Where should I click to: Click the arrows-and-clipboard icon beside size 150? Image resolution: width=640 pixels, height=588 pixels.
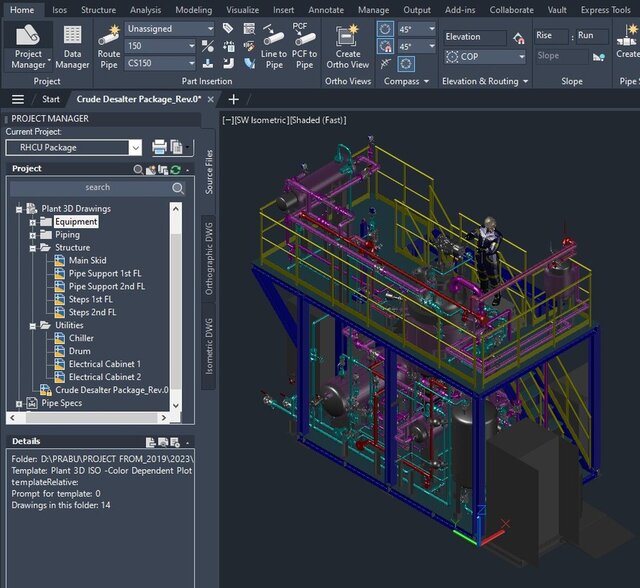(x=229, y=46)
